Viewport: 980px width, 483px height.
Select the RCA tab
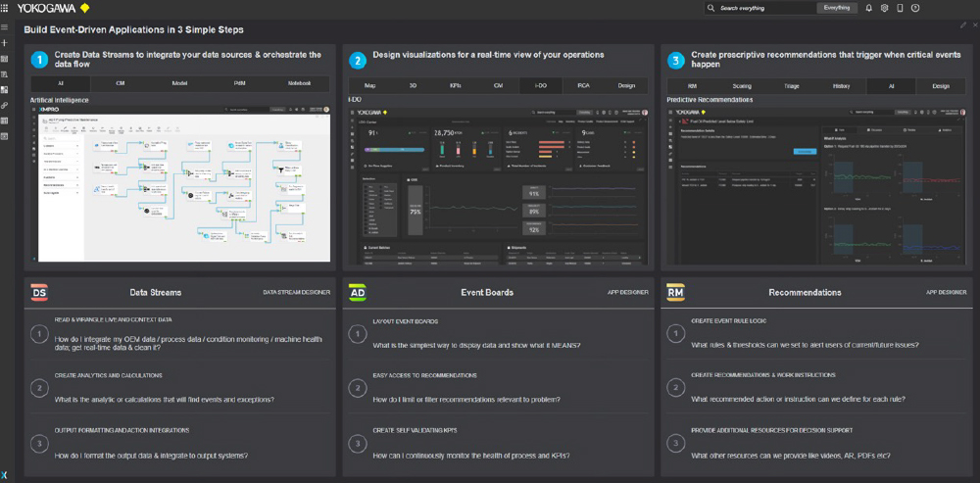(583, 85)
